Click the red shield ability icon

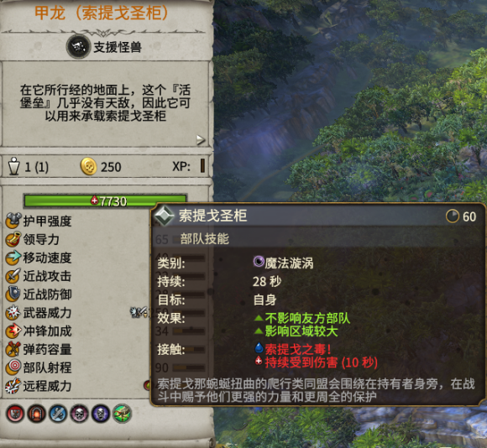coord(15,414)
